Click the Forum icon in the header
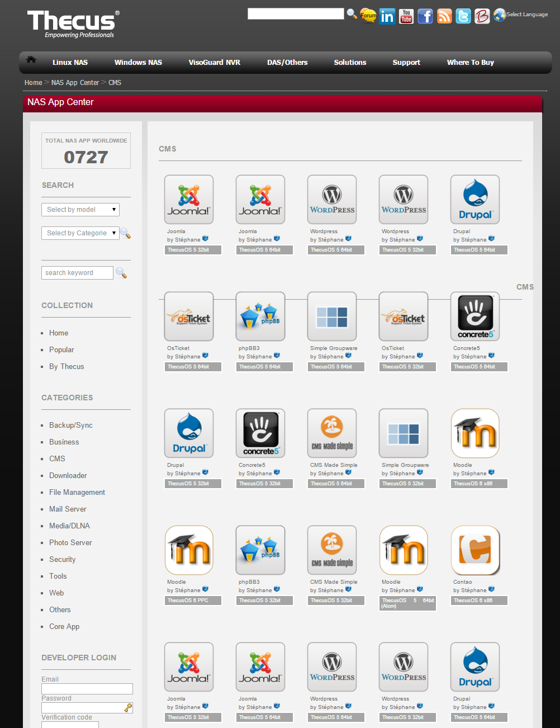The width and height of the screenshot is (560, 728). (x=368, y=15)
